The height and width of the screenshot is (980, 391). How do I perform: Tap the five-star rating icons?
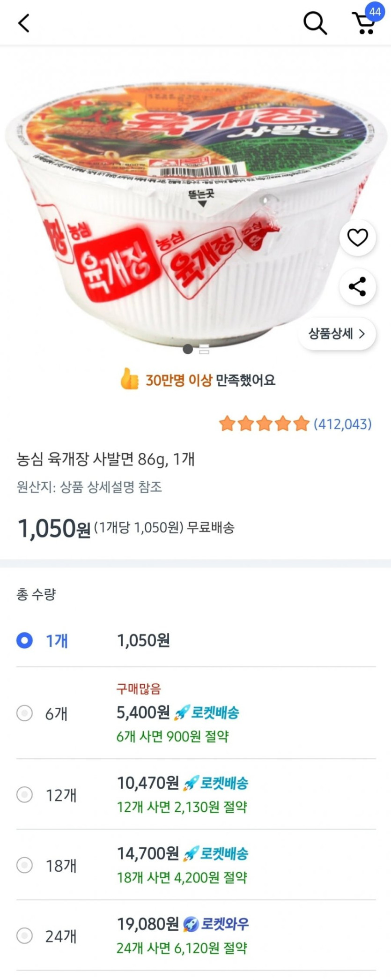point(264,424)
